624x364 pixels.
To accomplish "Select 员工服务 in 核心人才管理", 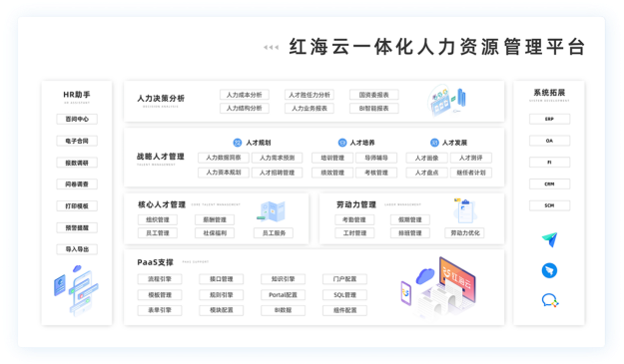I will tap(274, 233).
